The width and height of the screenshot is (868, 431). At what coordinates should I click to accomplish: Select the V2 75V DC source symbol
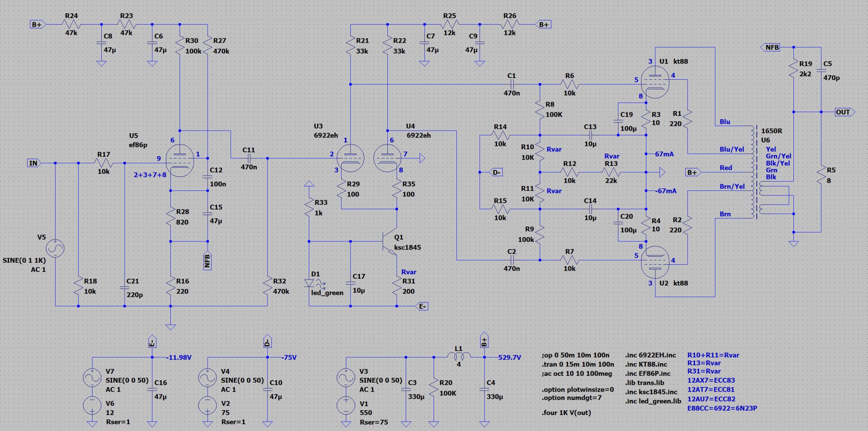point(207,405)
